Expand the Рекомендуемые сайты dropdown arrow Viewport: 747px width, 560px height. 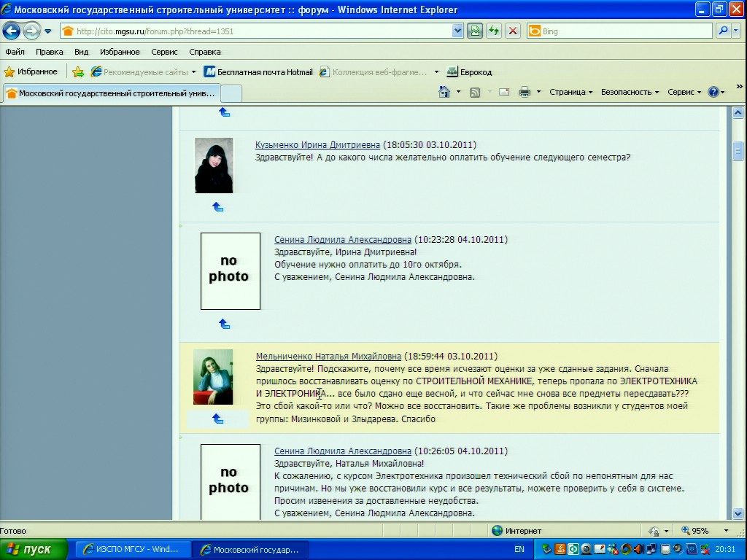click(193, 72)
